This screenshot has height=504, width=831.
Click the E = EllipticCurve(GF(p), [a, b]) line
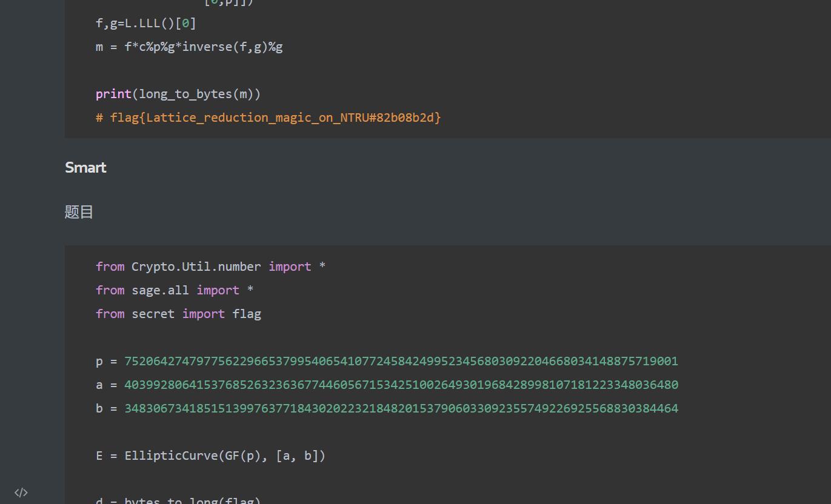[210, 456]
